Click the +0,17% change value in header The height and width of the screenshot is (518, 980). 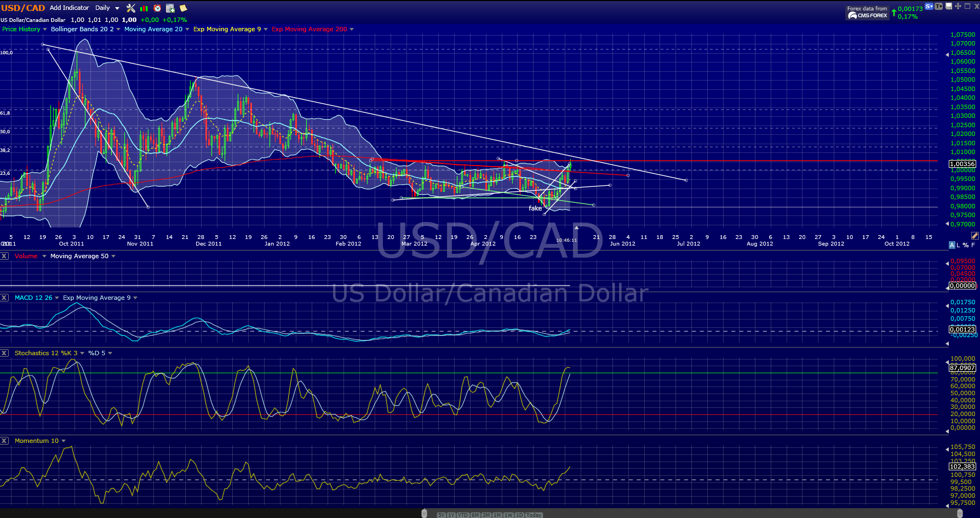point(175,20)
